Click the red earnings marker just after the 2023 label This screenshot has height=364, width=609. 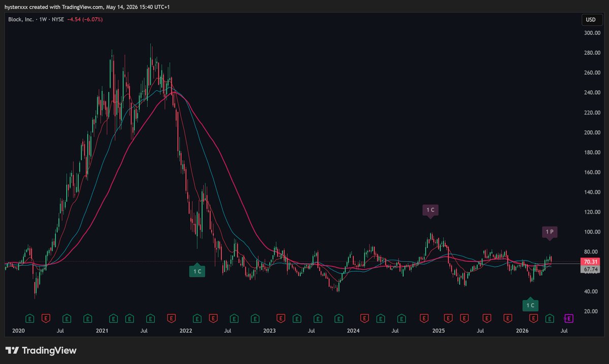(x=280, y=318)
